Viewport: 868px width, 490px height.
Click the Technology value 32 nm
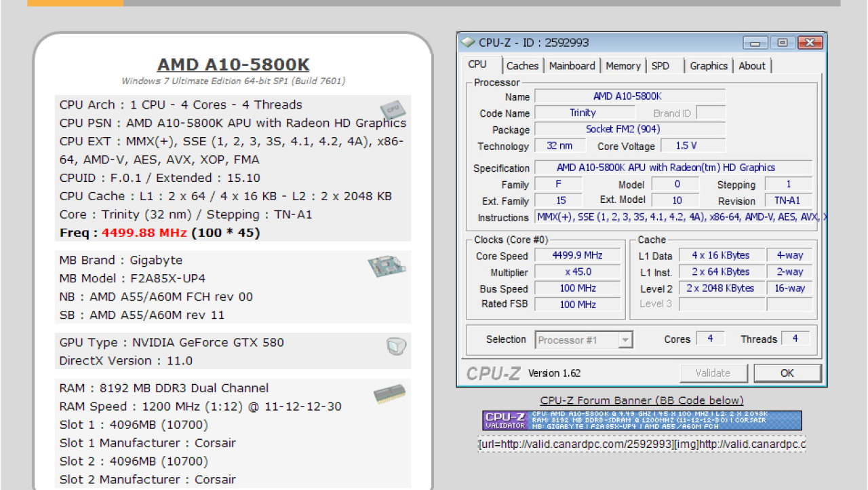click(560, 145)
